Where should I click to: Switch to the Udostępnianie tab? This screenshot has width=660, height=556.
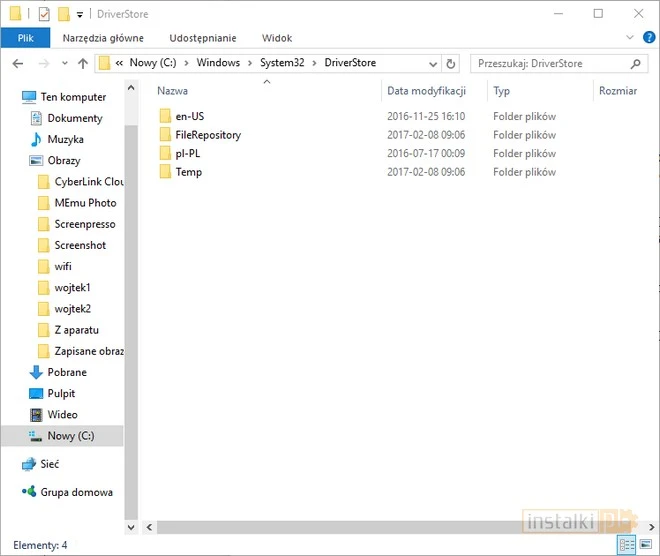pos(203,38)
